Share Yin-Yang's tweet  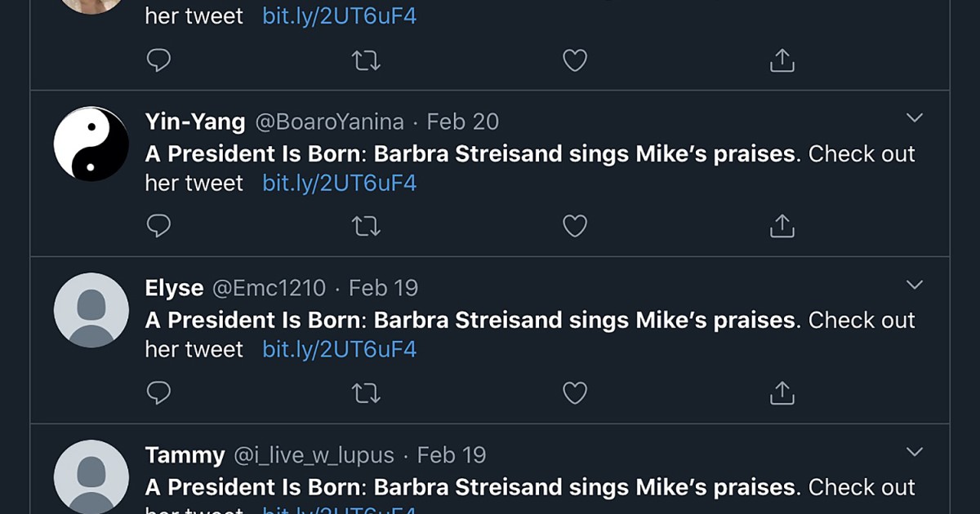[782, 226]
